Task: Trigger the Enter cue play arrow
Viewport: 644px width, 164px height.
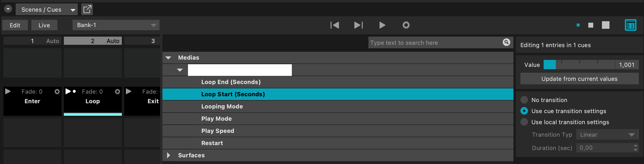Action: point(8,92)
